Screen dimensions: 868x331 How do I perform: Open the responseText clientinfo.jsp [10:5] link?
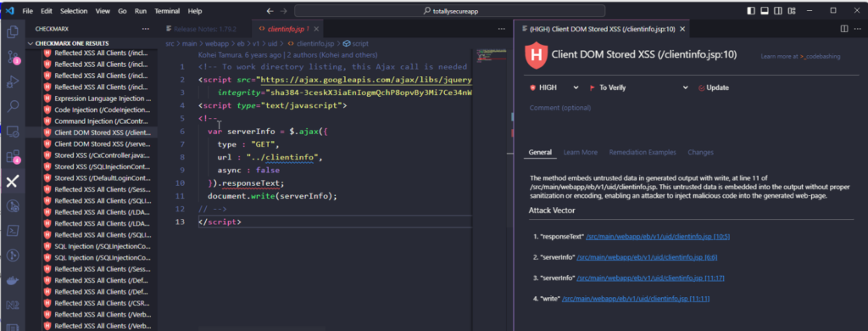658,237
